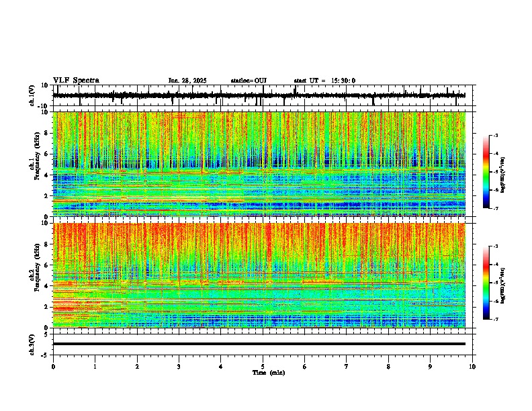The width and height of the screenshot is (532, 411).
Task: Click the ch.2 spectrogram color scale bar
Action: 486,283
